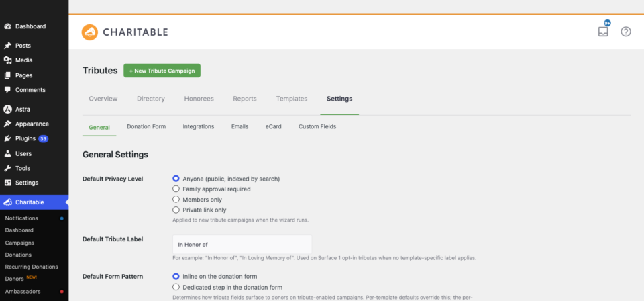
Task: Open Appearance via the paintbrush icon
Action: pos(7,124)
